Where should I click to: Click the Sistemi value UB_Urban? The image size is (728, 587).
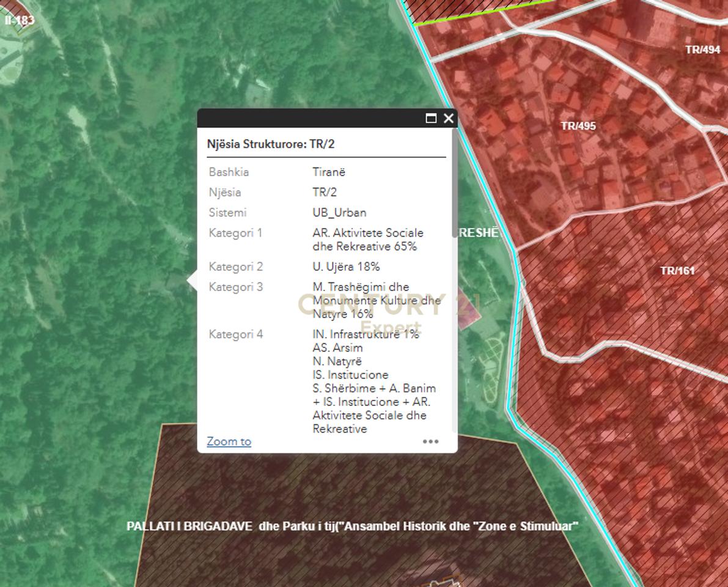pyautogui.click(x=339, y=213)
